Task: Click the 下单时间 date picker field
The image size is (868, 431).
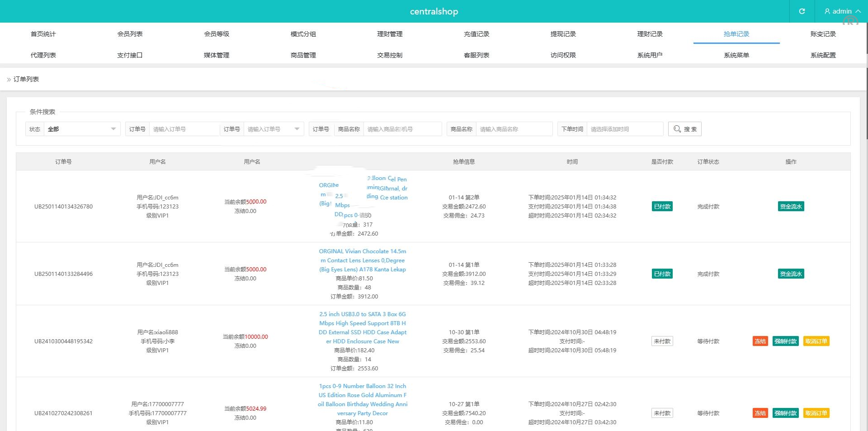Action: tap(624, 129)
